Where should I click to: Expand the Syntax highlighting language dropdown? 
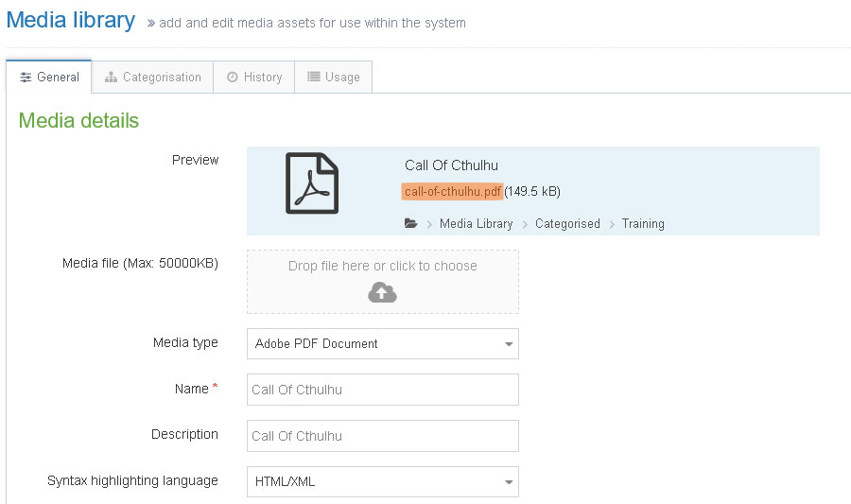[x=382, y=481]
